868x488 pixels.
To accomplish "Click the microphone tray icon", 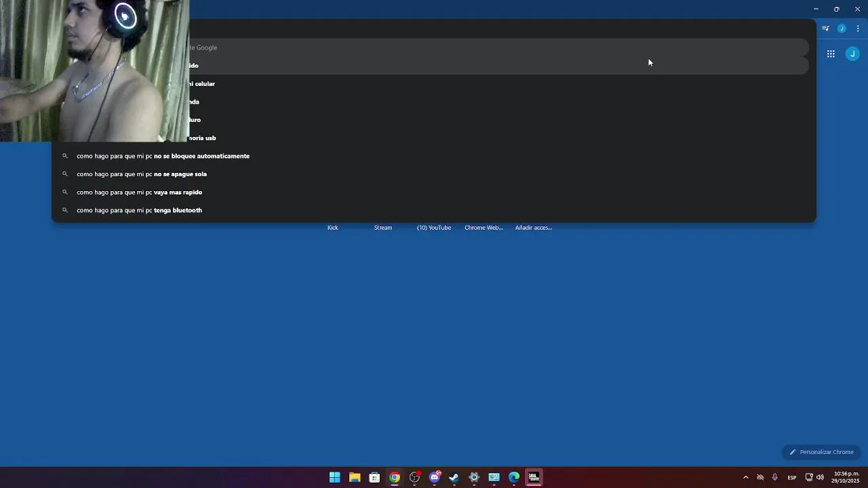I will tap(774, 477).
